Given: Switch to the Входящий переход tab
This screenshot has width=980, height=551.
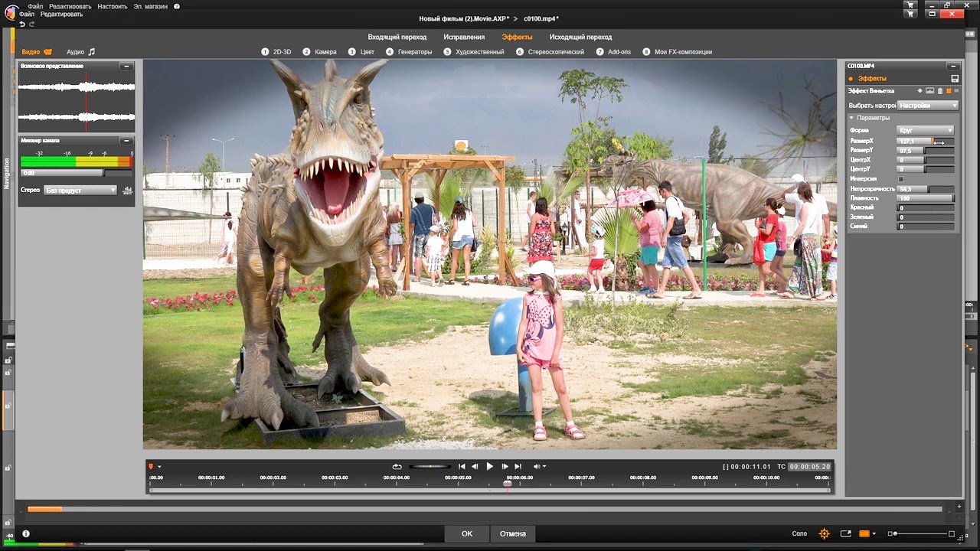Looking at the screenshot, I should tap(397, 37).
